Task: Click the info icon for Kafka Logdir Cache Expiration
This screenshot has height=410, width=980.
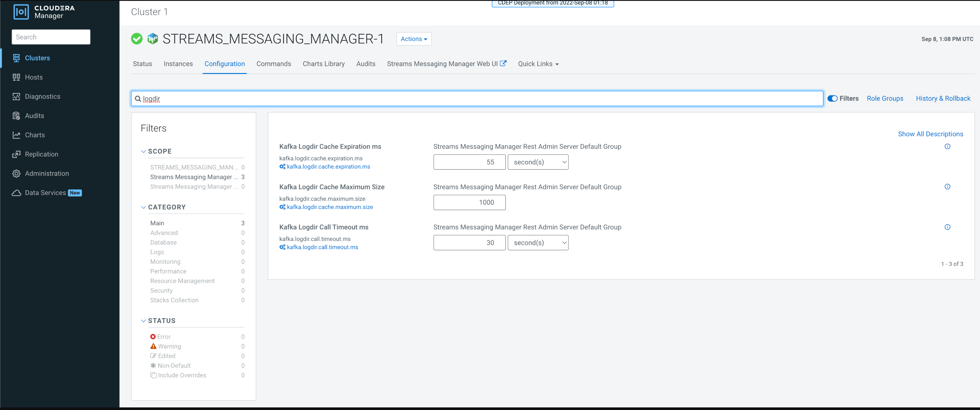Action: [947, 146]
